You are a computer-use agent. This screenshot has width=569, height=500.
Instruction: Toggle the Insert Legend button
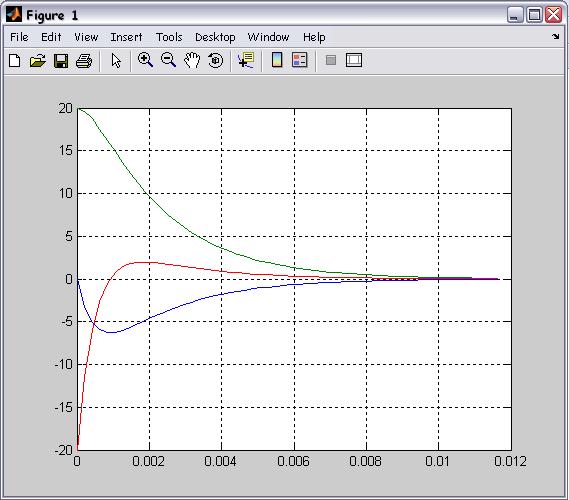(x=300, y=60)
